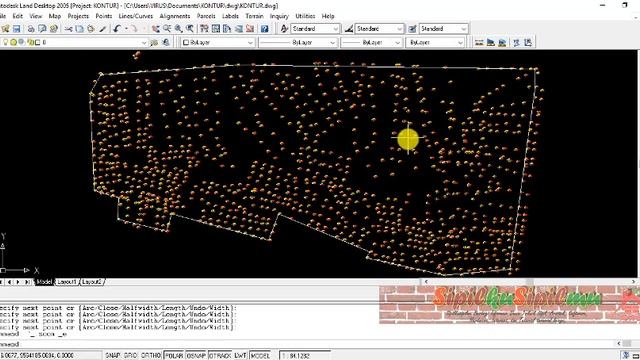Click the Pan Realtime icon
The width and height of the screenshot is (640, 360).
click(x=156, y=29)
